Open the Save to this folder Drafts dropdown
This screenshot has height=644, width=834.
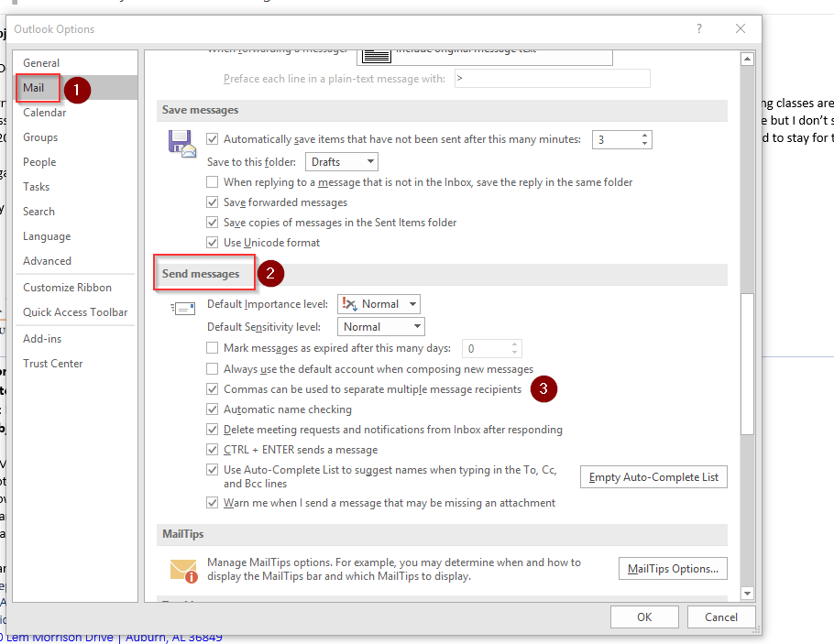342,162
